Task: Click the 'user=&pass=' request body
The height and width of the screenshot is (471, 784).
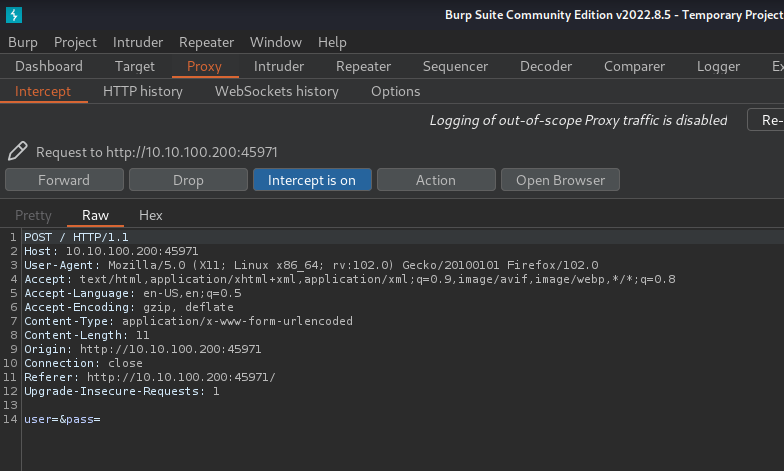Action: [x=62, y=419]
